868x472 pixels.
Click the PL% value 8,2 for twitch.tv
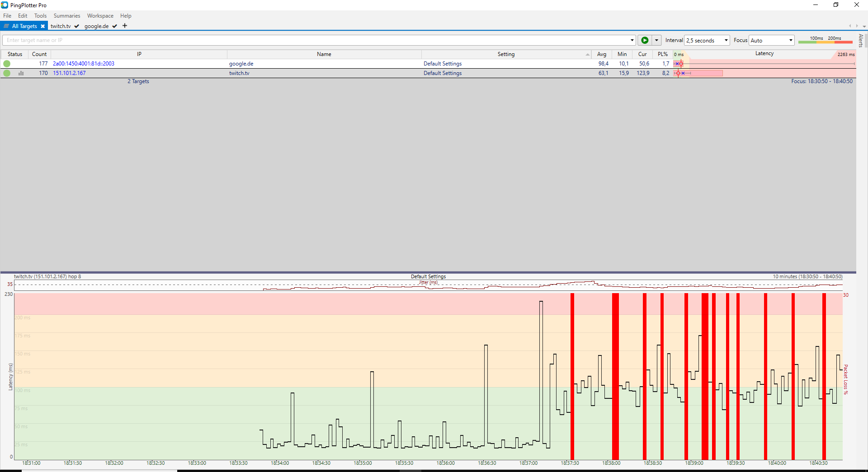666,73
